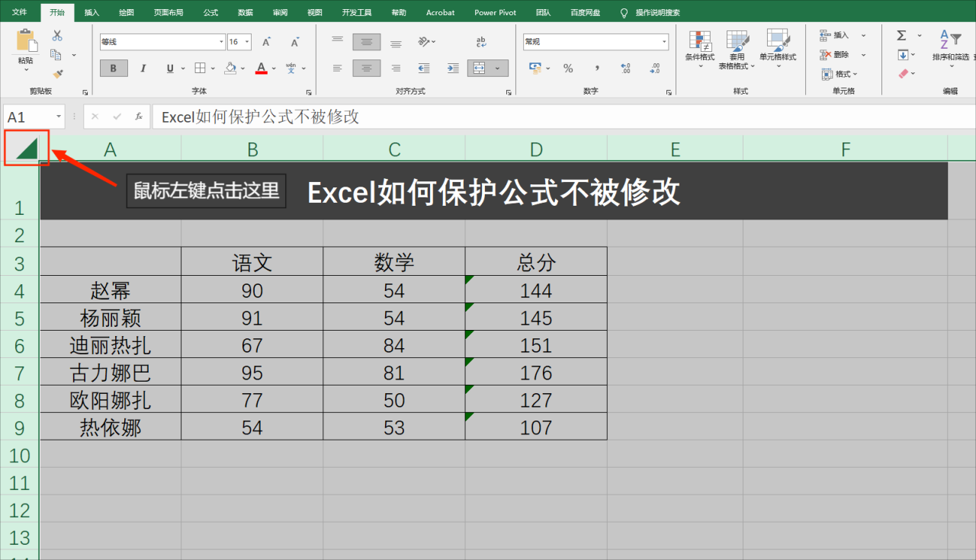Toggle center horizontal alignment
The height and width of the screenshot is (560, 976).
coord(367,69)
